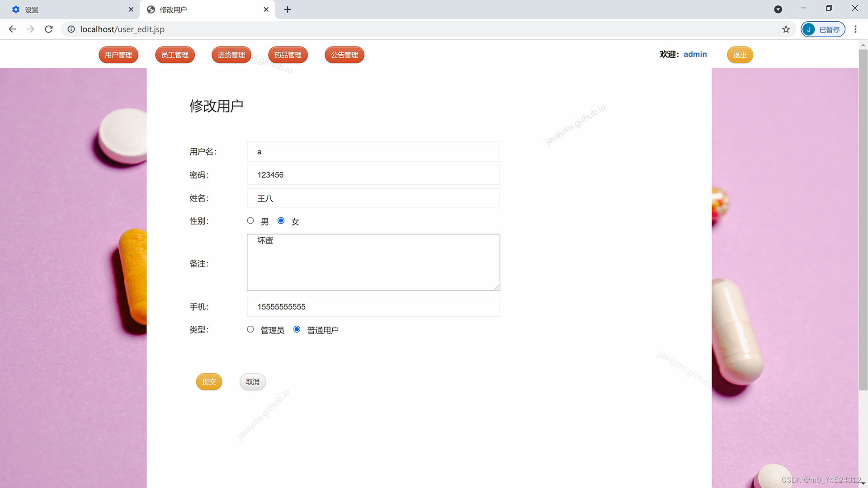Choose 管理员 type radio button

[x=250, y=329]
